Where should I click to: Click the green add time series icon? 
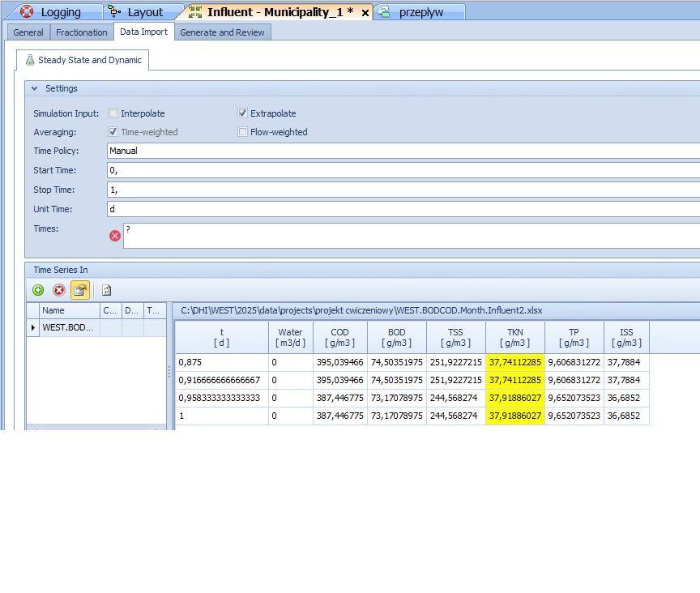pos(38,290)
